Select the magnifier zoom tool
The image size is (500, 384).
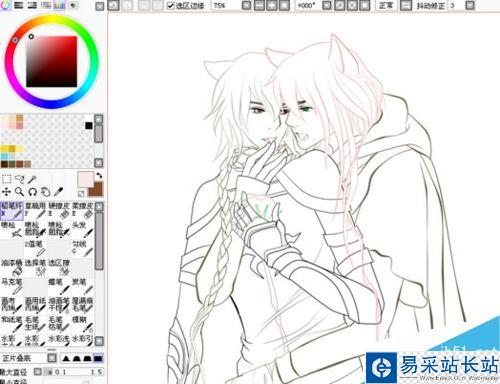[19, 192]
